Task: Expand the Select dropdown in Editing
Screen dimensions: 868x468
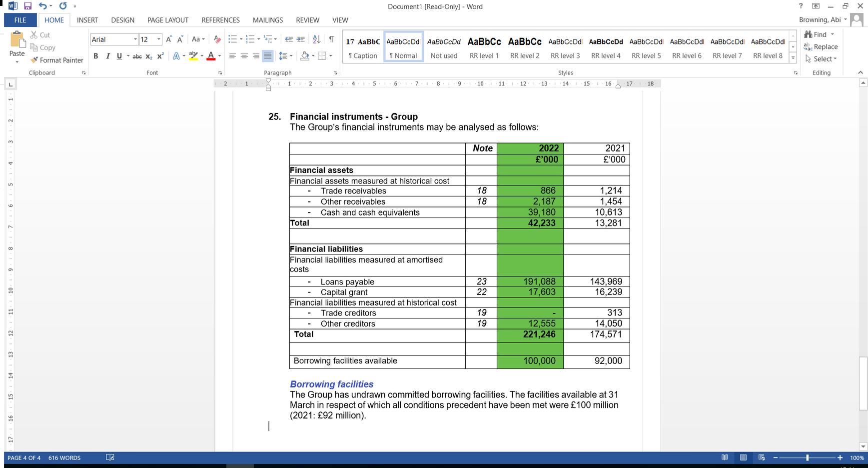Action: click(x=821, y=58)
